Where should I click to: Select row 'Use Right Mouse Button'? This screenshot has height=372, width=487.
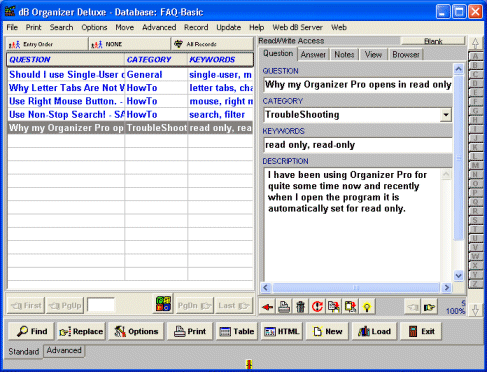(130, 101)
